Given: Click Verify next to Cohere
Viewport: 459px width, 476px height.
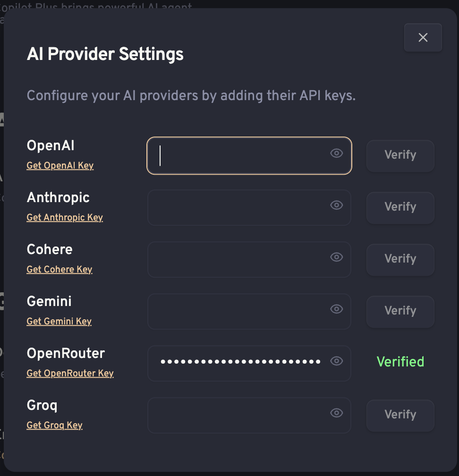Looking at the screenshot, I should pos(400,260).
